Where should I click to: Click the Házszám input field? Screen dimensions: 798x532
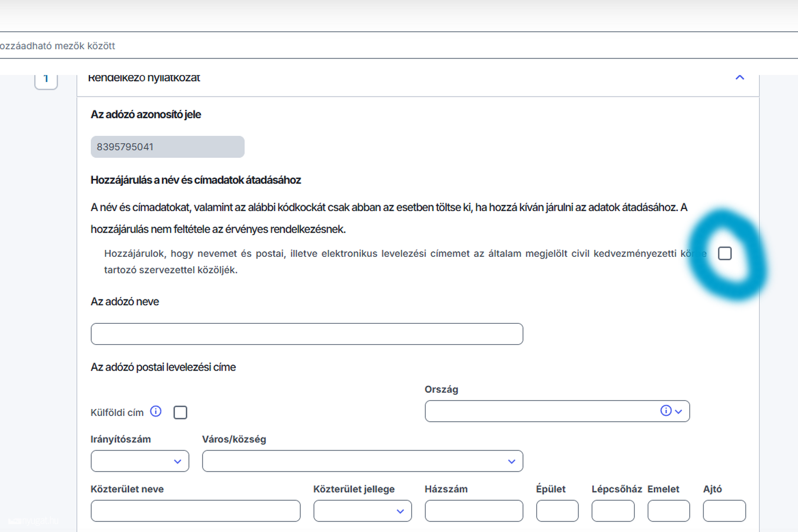point(474,511)
